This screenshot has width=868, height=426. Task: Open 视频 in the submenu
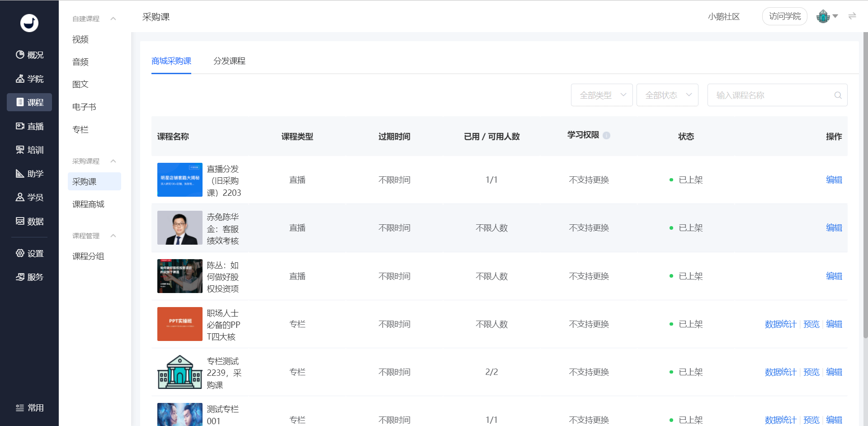pos(80,39)
